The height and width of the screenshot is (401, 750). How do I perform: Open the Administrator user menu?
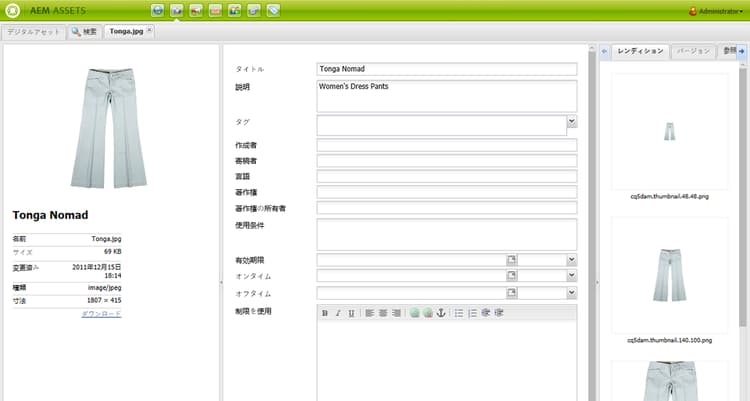coord(716,11)
